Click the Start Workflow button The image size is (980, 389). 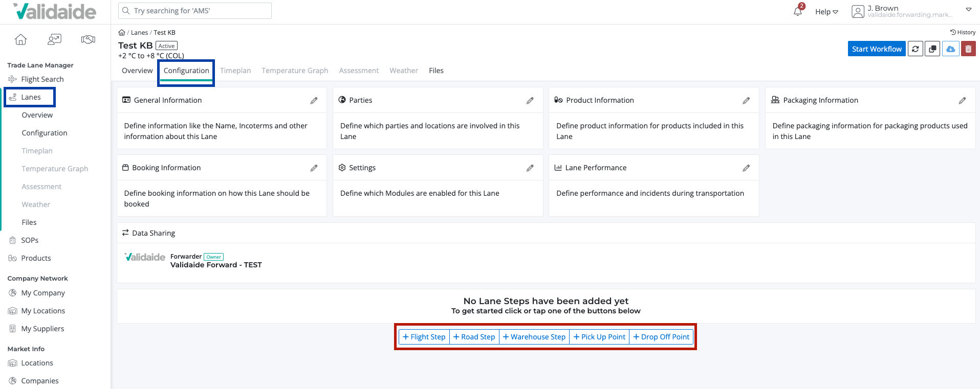[877, 49]
